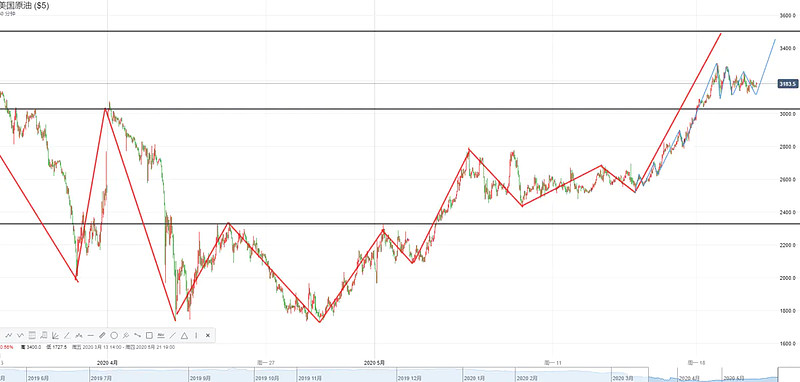This screenshot has width=800, height=382.
Task: Select the rectangle drawing tool
Action: (149, 336)
